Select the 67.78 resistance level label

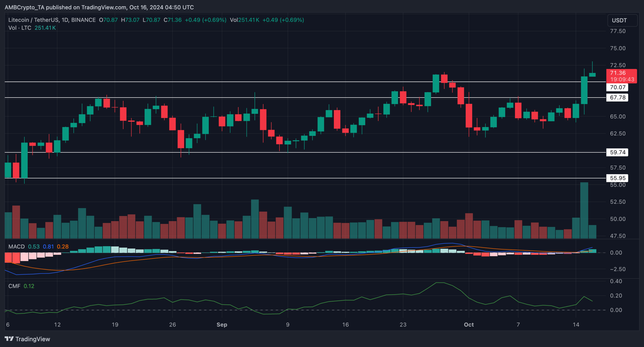(x=617, y=97)
